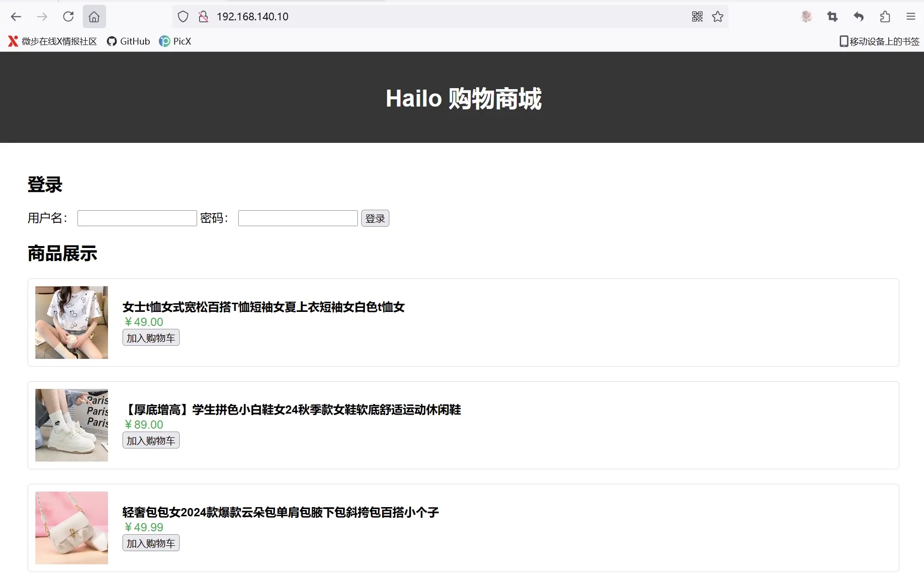Go to the browser home page
The image size is (924, 587).
click(x=94, y=16)
